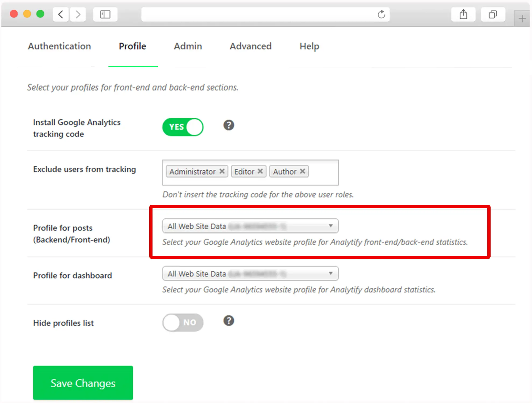Click the 'Exclude users from tracking' label
This screenshot has width=532, height=403.
click(84, 169)
